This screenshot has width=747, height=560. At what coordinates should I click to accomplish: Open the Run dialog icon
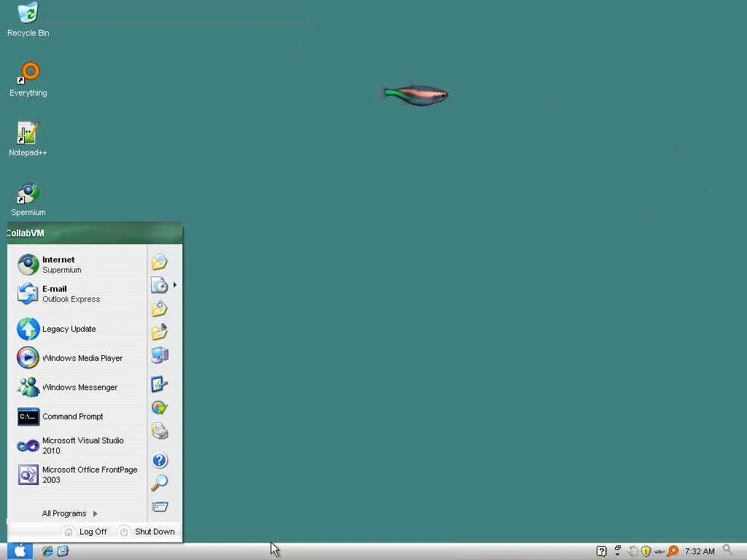pos(160,507)
